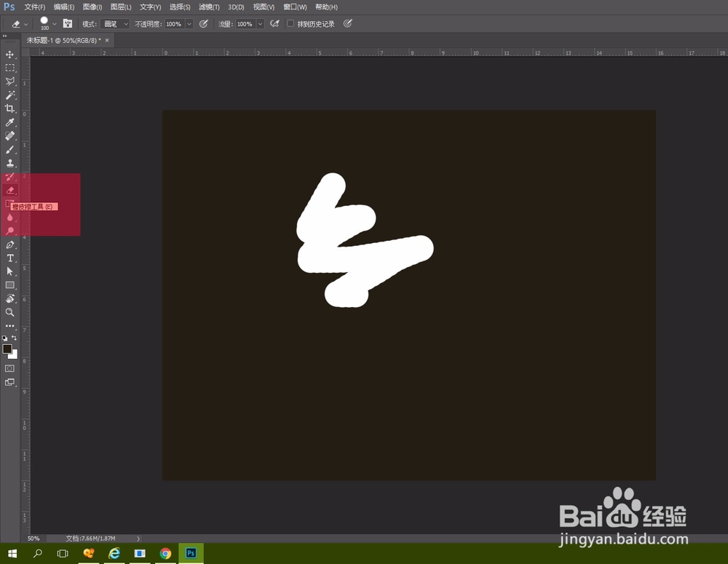The image size is (728, 564).
Task: Open the 窗口(W) menu
Action: pyautogui.click(x=295, y=7)
